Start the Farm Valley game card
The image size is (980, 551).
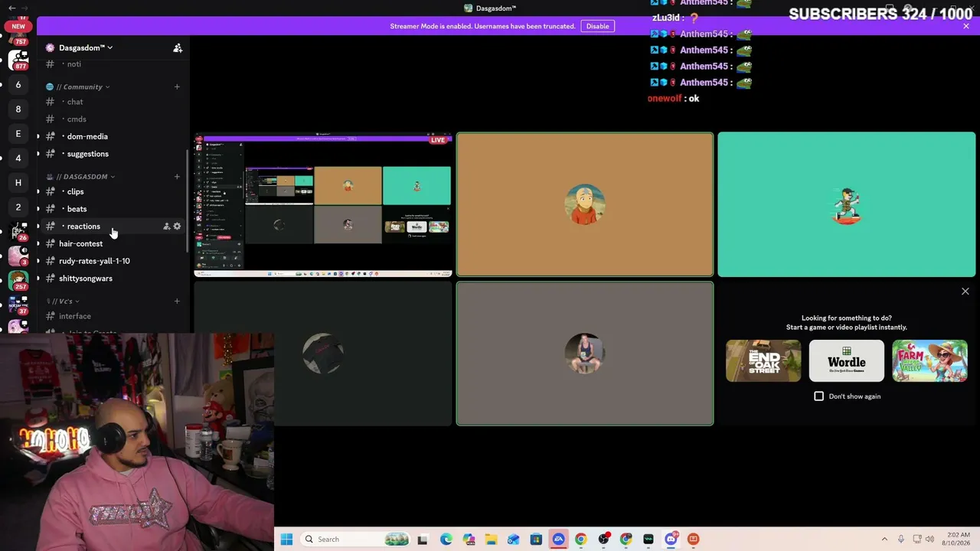pos(929,361)
